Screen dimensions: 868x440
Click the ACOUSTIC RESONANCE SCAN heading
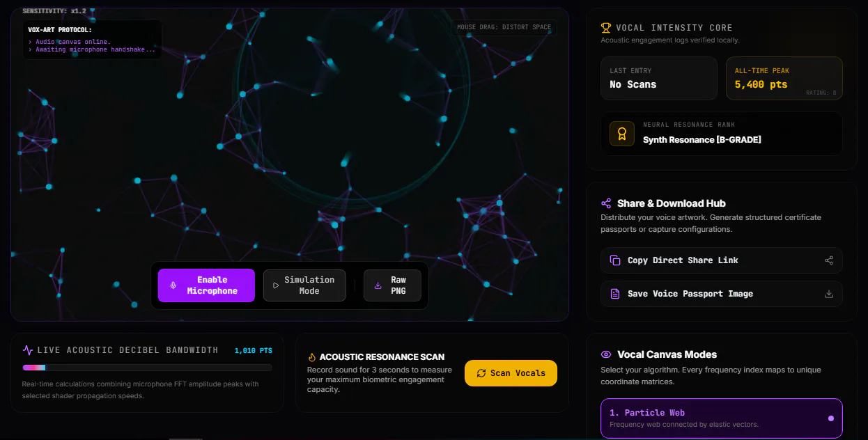coord(382,356)
